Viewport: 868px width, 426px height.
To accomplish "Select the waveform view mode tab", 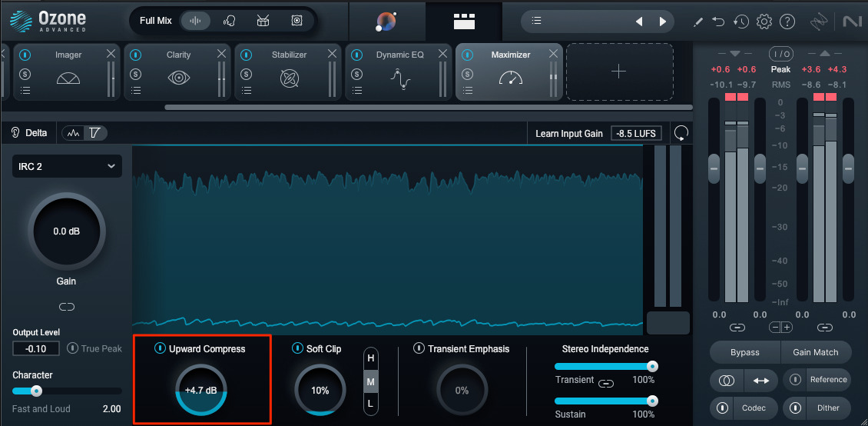I will [73, 133].
